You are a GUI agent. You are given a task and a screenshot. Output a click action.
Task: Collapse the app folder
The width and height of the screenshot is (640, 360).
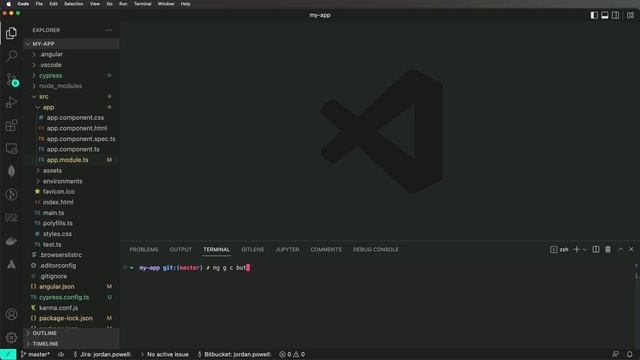71,107
